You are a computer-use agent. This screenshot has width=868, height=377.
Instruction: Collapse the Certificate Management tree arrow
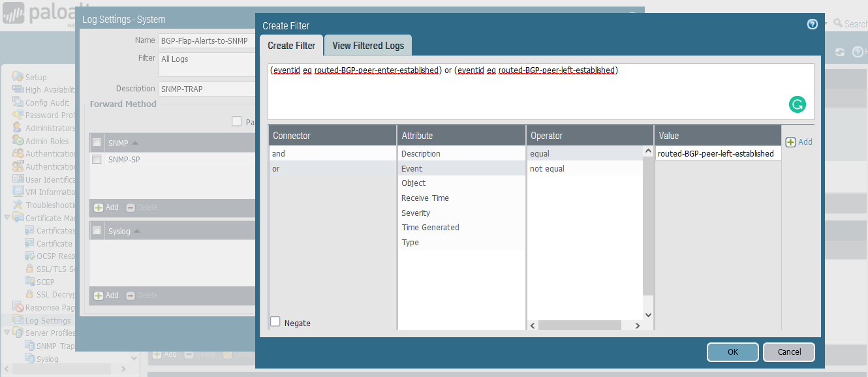[7, 218]
